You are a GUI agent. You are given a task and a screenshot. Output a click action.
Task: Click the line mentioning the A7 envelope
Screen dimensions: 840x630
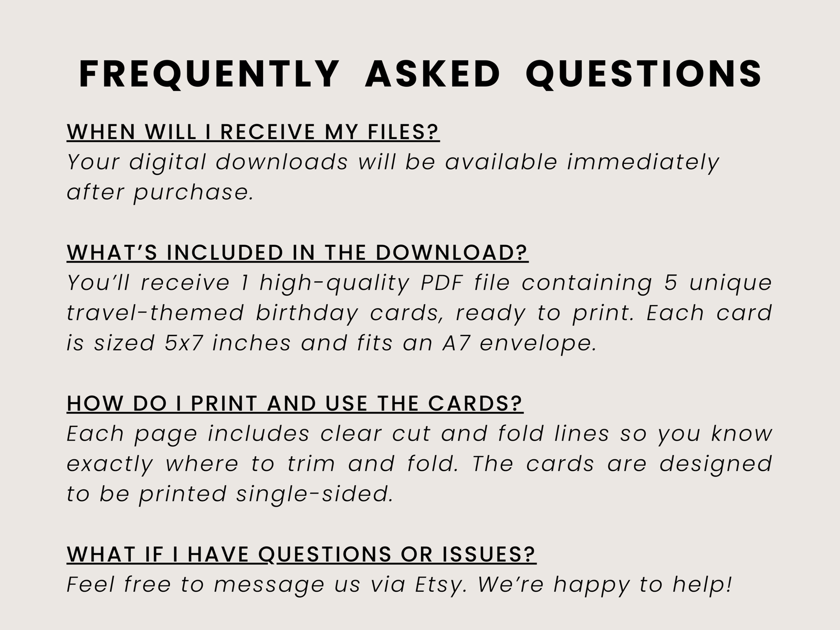[x=332, y=343]
